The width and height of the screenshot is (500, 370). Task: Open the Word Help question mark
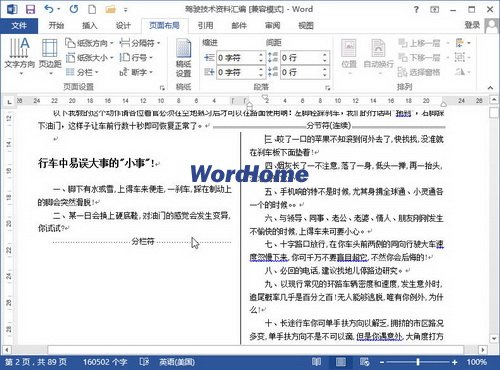(x=416, y=10)
